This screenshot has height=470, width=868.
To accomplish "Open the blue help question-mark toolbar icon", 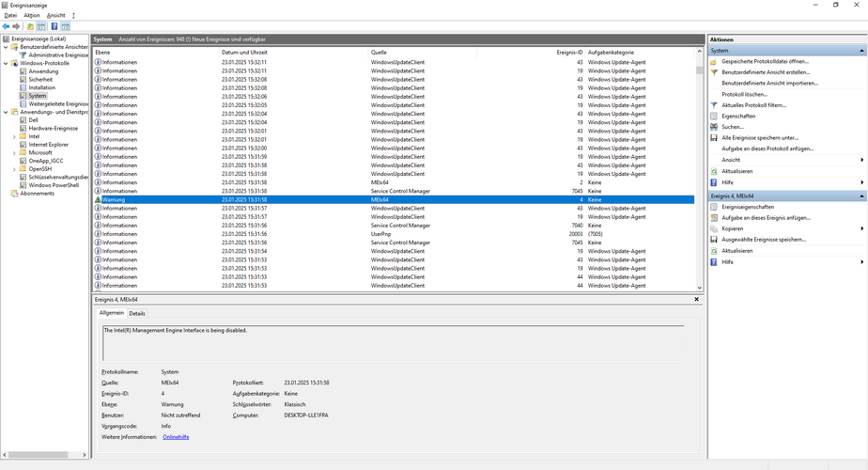I will [x=54, y=26].
